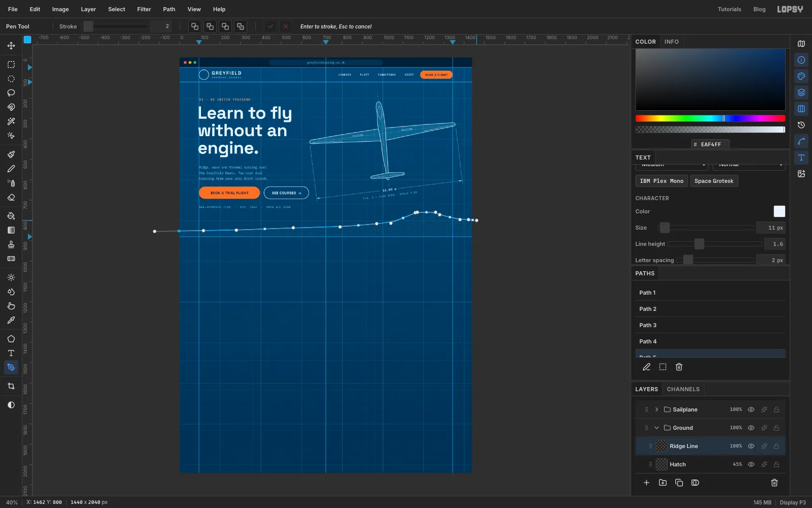Select Path 2 in Paths panel
The width and height of the screenshot is (812, 508).
coord(710,309)
